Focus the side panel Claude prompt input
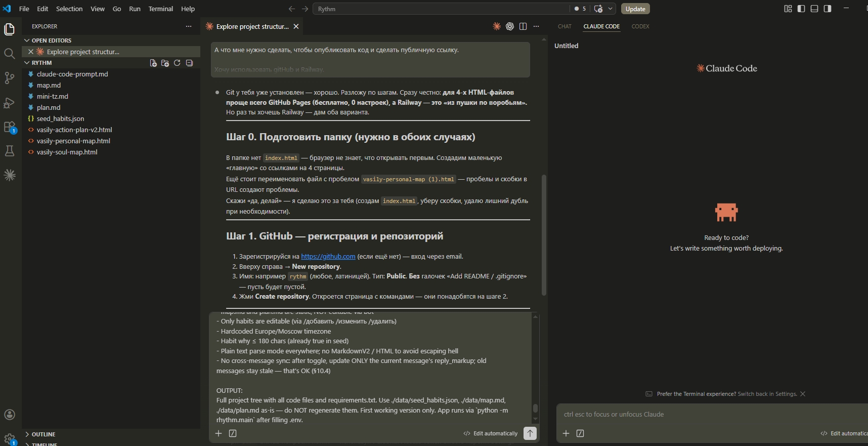868x446 pixels. 712,415
